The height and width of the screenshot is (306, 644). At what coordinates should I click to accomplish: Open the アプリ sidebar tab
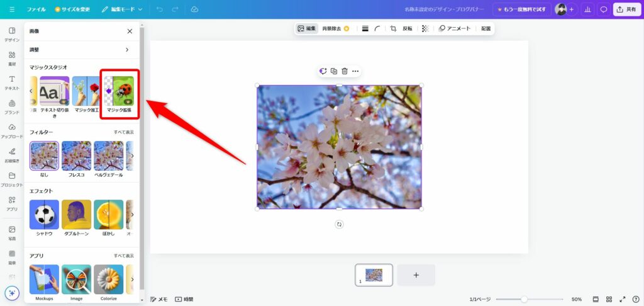tap(12, 203)
